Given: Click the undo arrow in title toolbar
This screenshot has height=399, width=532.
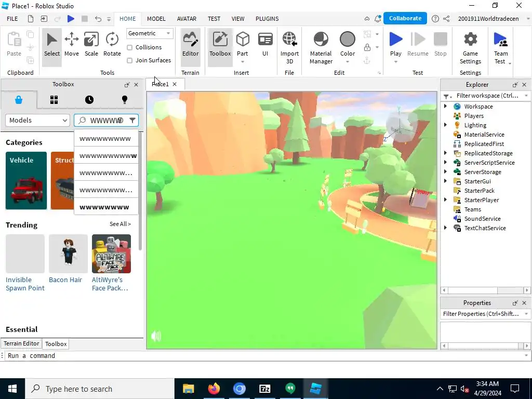Looking at the screenshot, I should 98,19.
